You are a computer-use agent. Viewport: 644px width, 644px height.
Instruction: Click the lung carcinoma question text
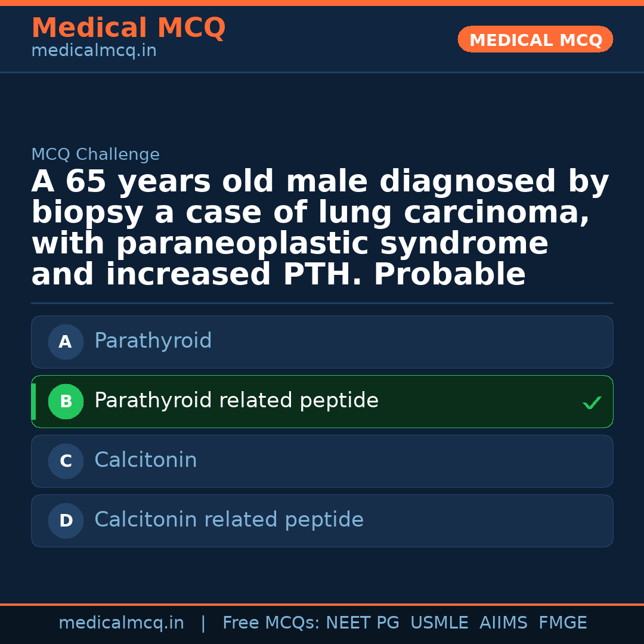[x=320, y=228]
